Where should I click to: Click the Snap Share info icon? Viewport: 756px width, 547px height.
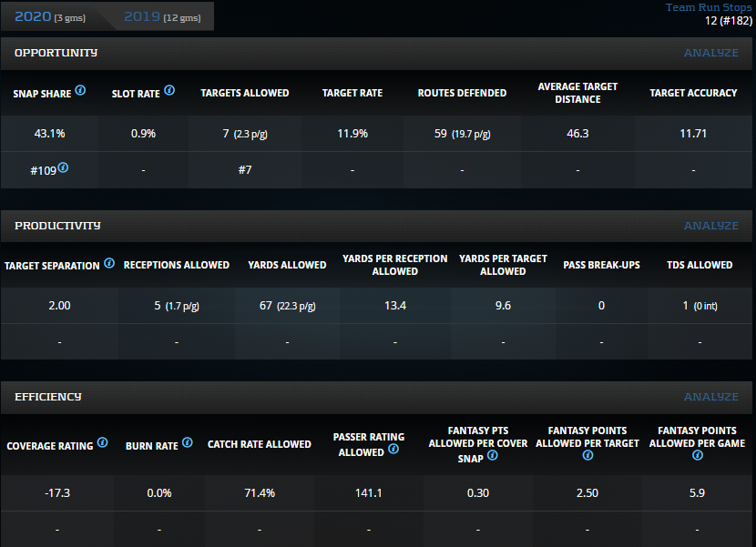click(x=81, y=91)
